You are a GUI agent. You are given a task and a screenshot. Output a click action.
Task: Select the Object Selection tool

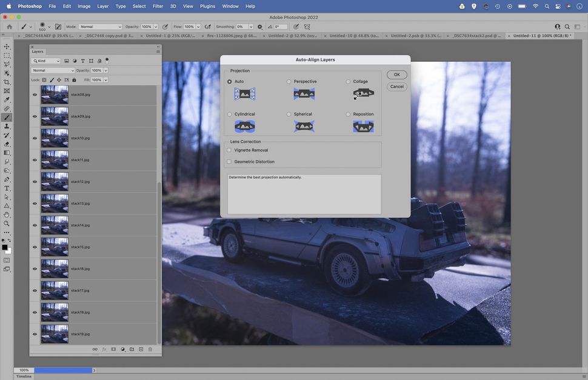(x=7, y=73)
